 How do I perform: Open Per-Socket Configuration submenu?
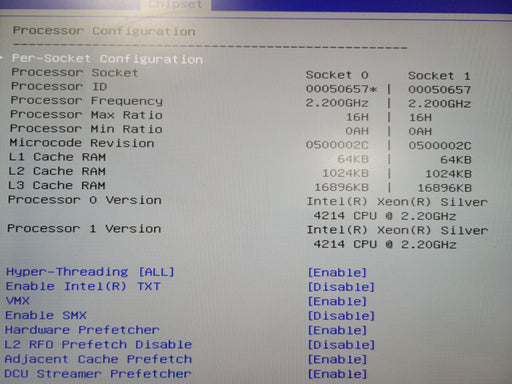click(107, 59)
